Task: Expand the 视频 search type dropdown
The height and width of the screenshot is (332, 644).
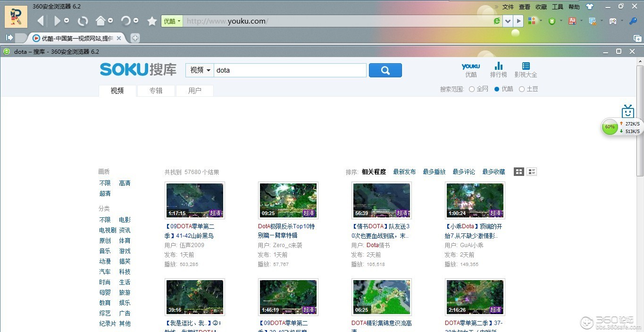Action: point(200,70)
